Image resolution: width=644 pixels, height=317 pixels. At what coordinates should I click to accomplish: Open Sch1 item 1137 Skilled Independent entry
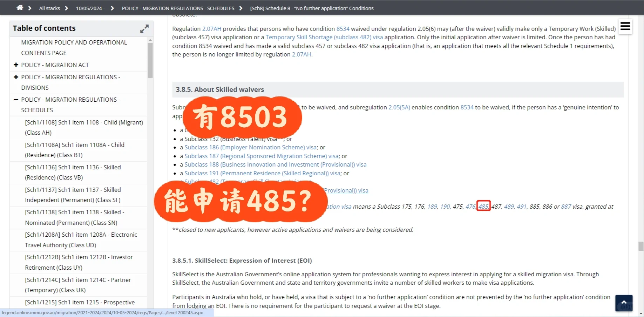[x=73, y=195]
